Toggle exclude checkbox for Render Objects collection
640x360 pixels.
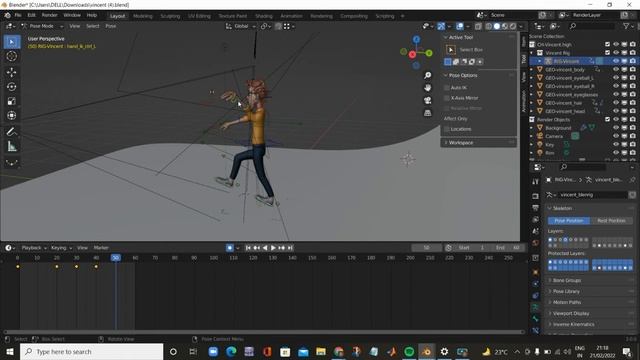click(x=607, y=120)
